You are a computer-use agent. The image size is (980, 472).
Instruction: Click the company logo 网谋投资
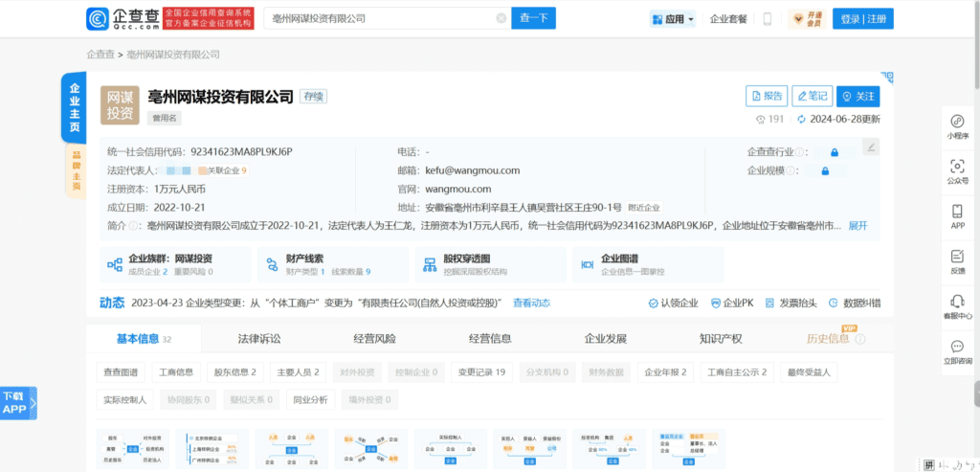coord(120,104)
